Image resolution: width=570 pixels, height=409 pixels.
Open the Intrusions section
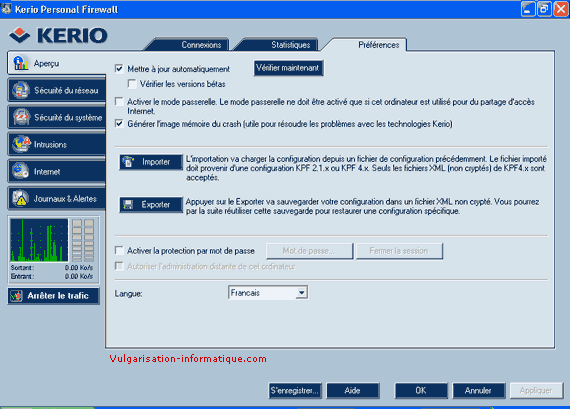pyautogui.click(x=57, y=144)
